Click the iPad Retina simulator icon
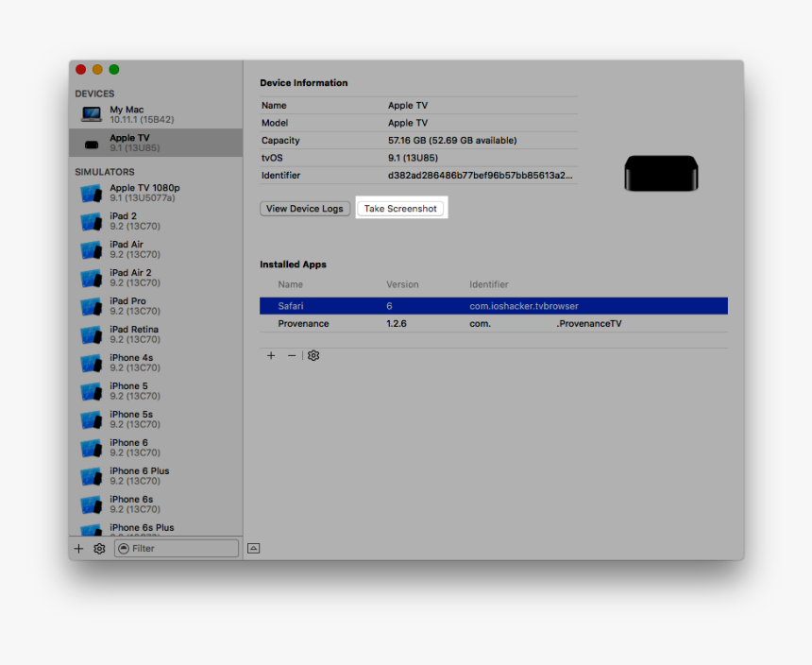 tap(91, 334)
